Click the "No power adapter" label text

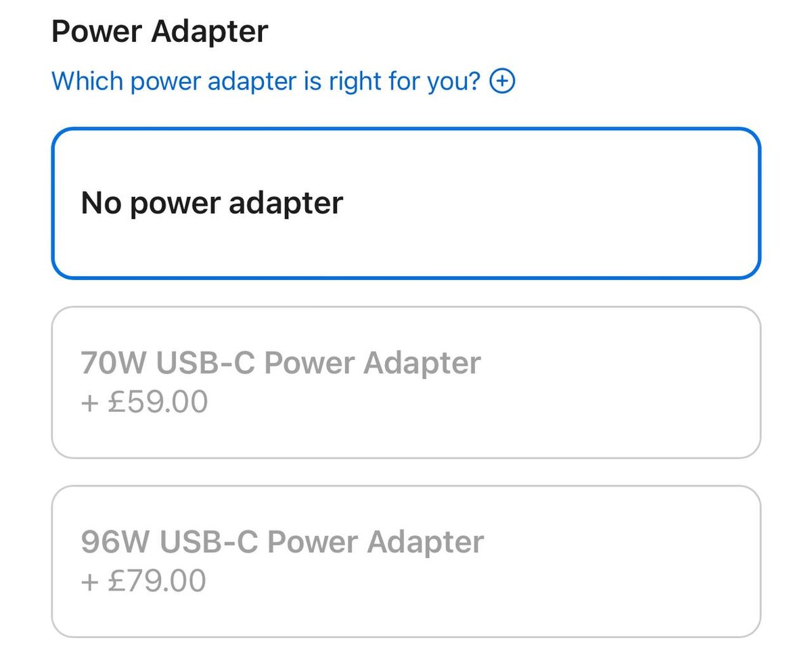pos(212,203)
